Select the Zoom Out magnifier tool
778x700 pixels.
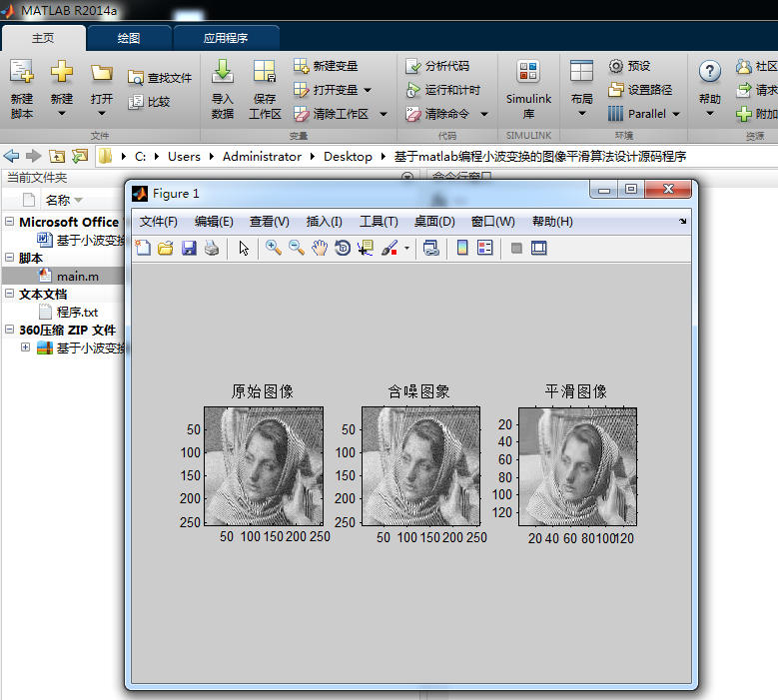click(x=297, y=248)
